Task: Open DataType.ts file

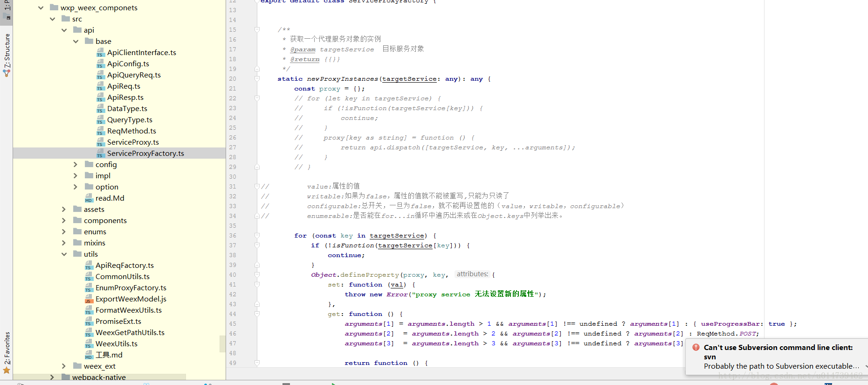Action: point(127,109)
